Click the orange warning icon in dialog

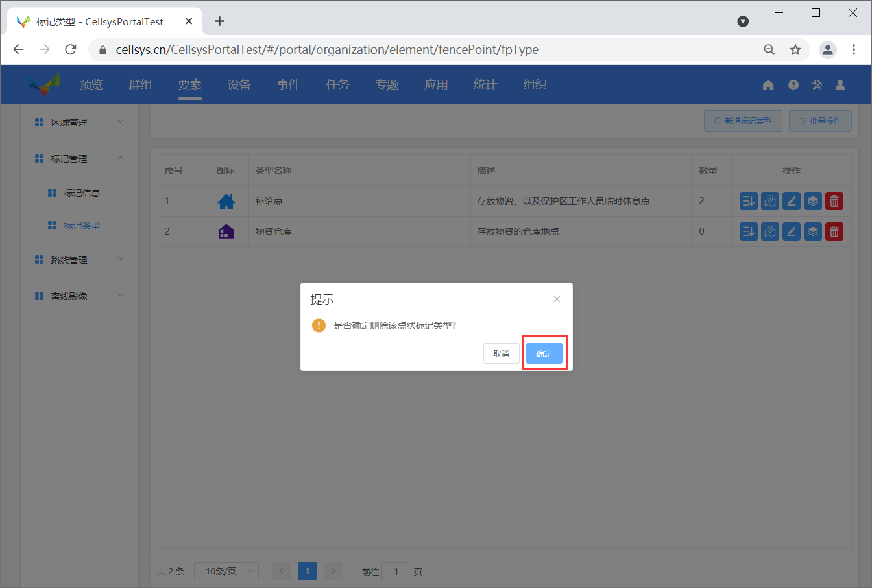319,325
